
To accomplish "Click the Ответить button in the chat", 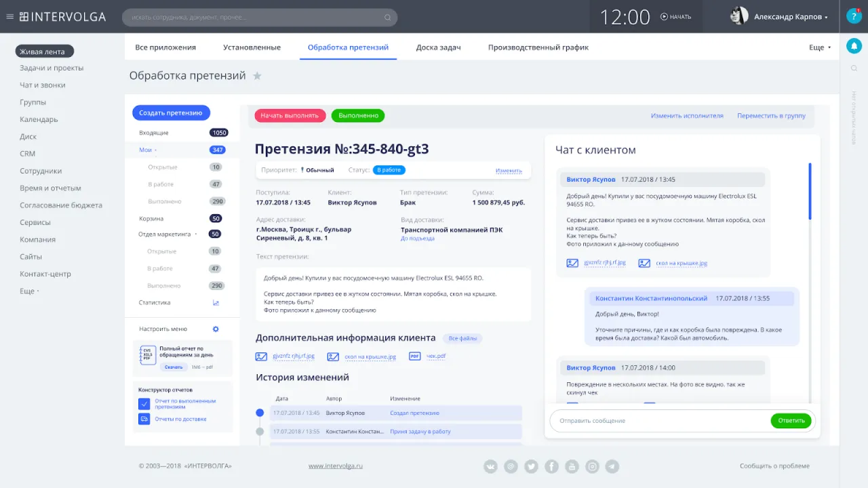I will tap(791, 420).
